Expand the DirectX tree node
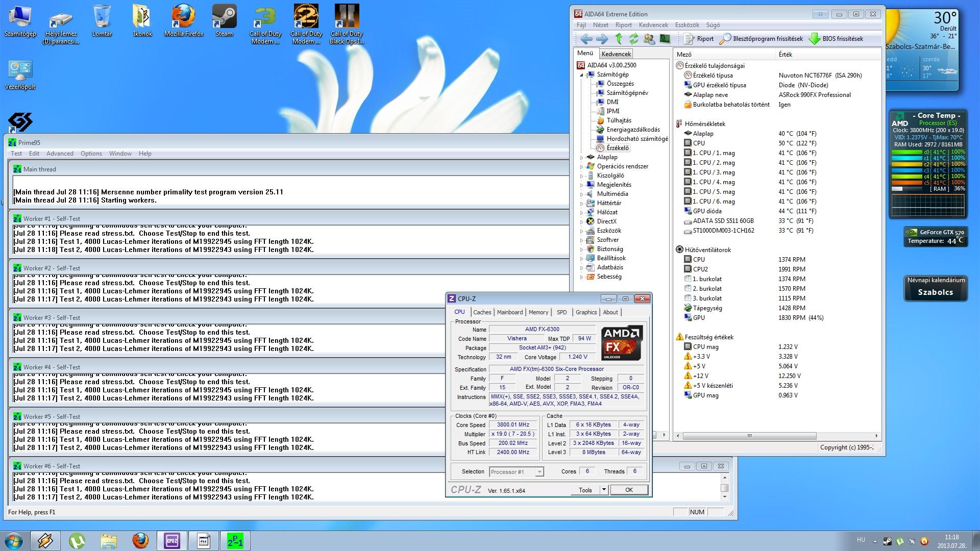 tap(581, 221)
